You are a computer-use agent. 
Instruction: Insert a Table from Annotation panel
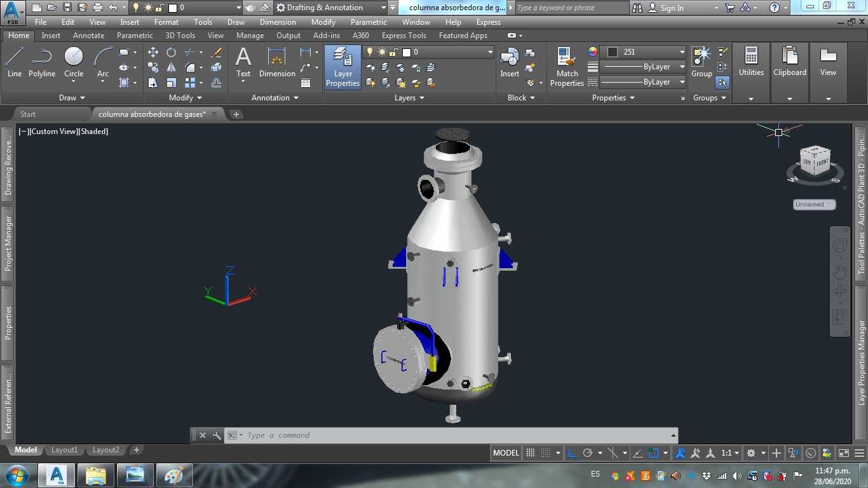pos(306,83)
